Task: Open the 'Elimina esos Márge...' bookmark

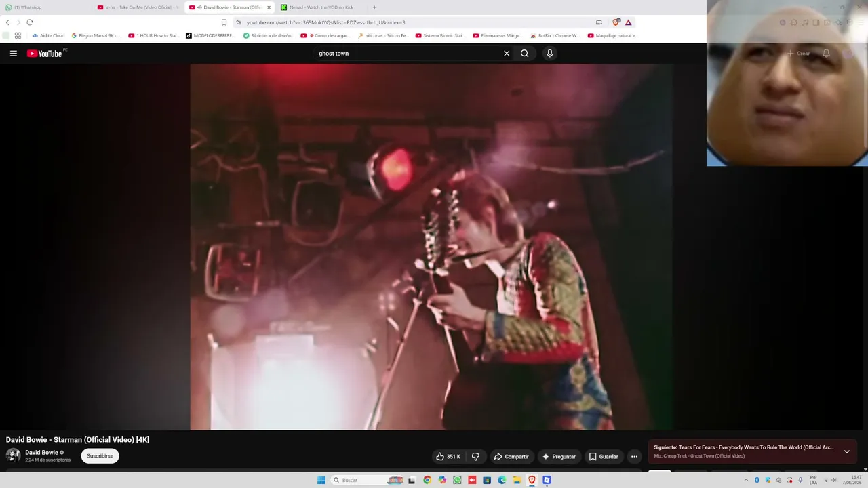Action: [498, 35]
